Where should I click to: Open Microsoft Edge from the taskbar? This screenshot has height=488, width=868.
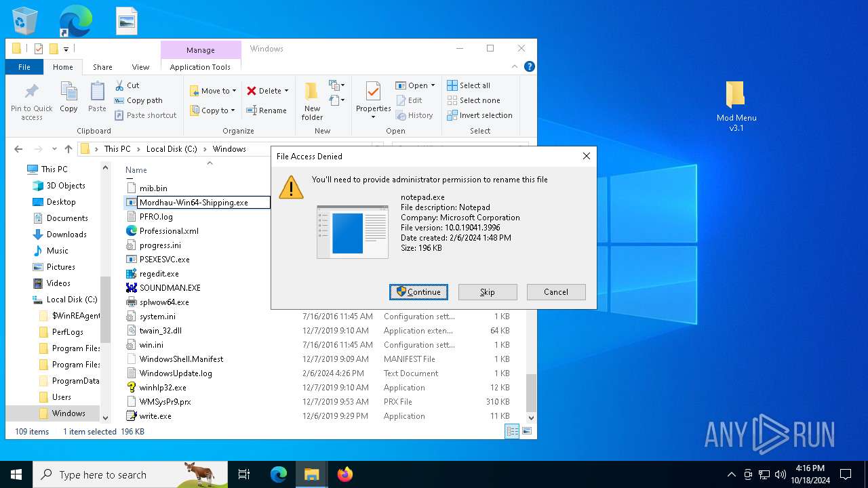point(279,474)
